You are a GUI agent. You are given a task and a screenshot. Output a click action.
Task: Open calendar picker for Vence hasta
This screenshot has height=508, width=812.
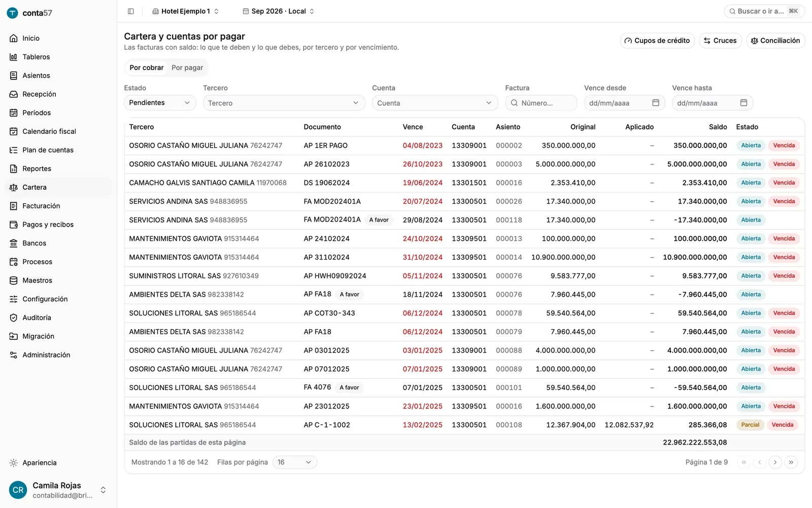(743, 103)
